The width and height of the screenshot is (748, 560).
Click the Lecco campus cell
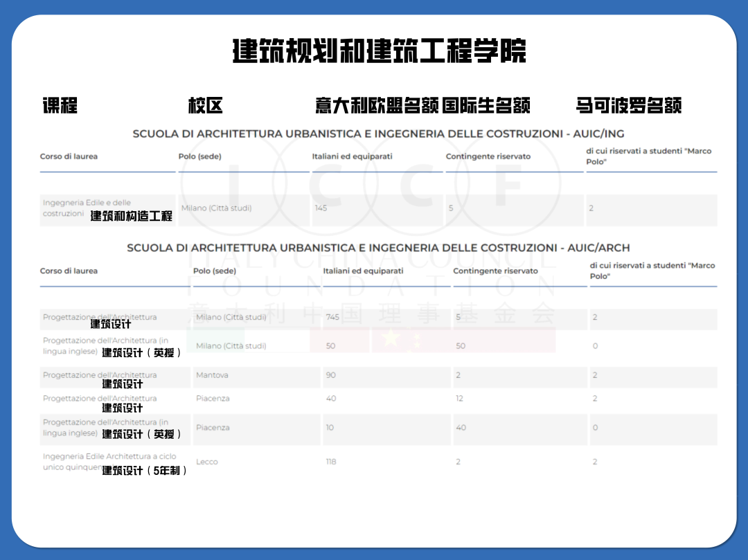[207, 462]
